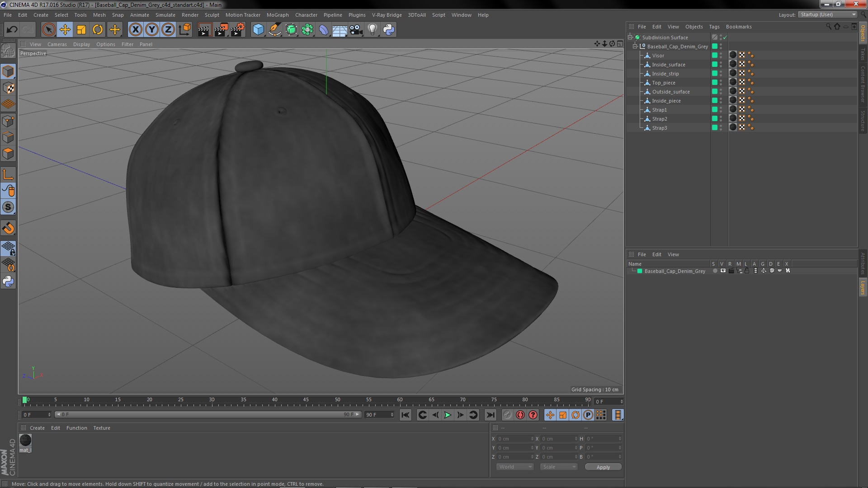The width and height of the screenshot is (868, 488).
Task: Click the X position input field
Action: click(x=514, y=439)
